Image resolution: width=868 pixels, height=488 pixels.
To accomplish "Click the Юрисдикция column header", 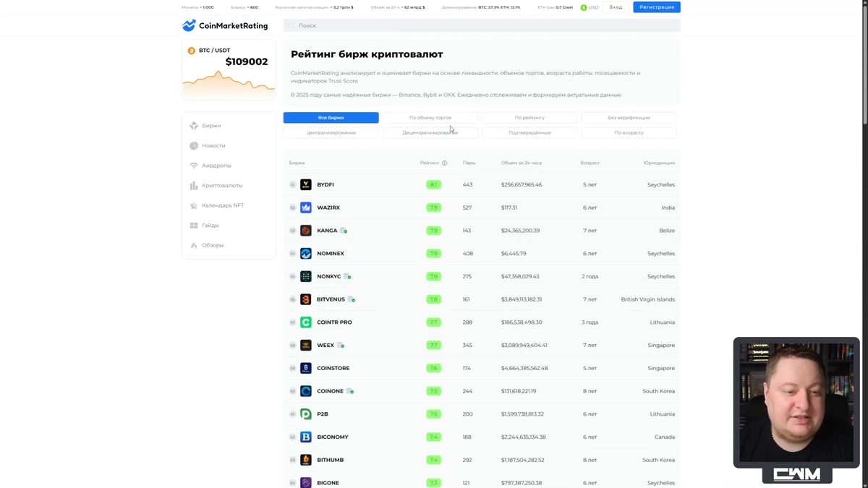I will 659,163.
